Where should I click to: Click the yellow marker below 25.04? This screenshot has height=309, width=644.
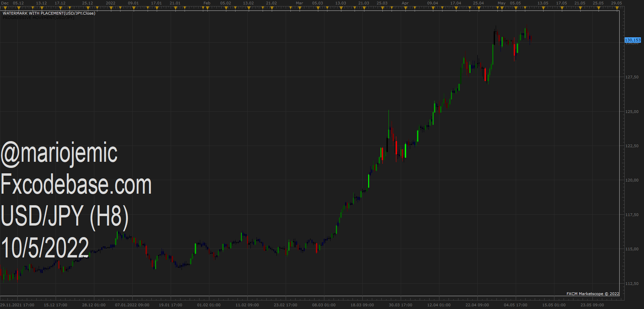pyautogui.click(x=479, y=8)
